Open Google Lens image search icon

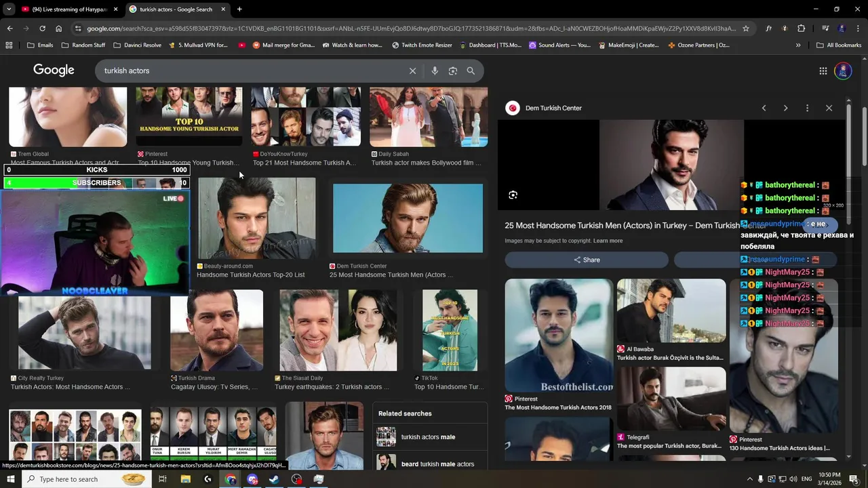(x=453, y=70)
